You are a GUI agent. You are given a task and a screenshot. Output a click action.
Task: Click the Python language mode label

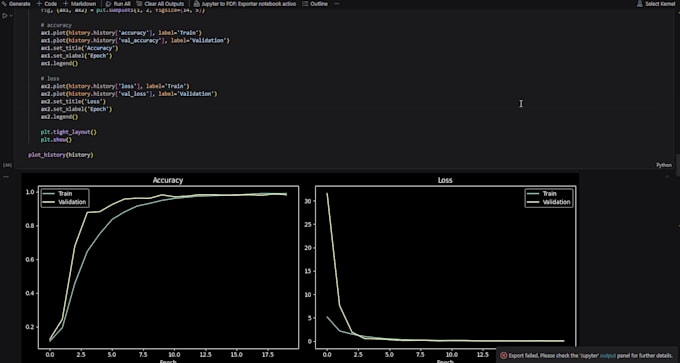click(x=664, y=165)
